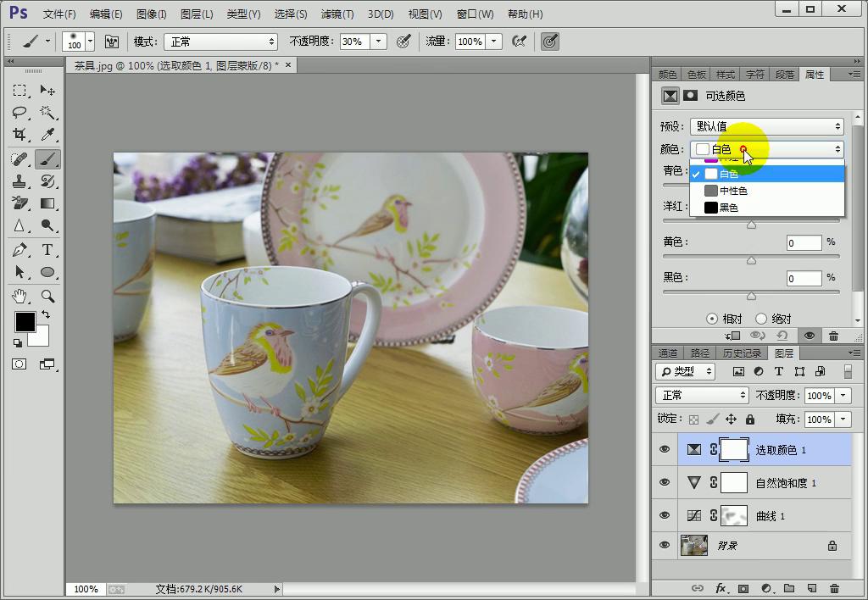Select the Zoom tool

coord(47,296)
